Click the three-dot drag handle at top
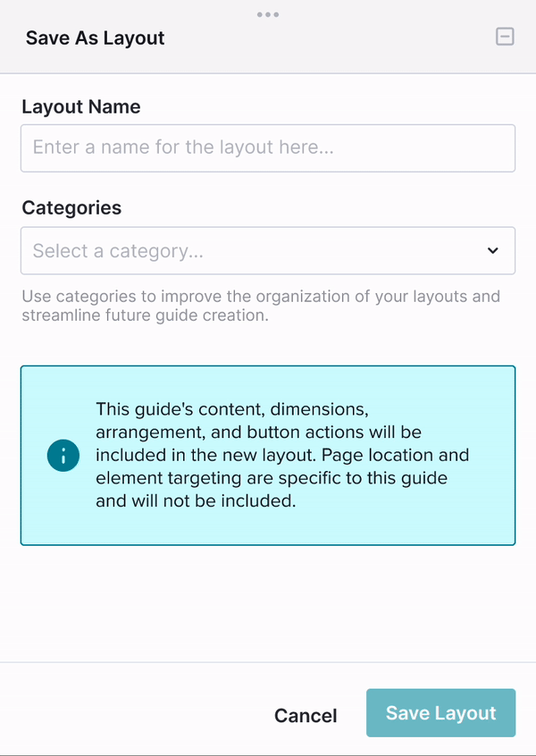Viewport: 536px width, 756px height. (268, 14)
